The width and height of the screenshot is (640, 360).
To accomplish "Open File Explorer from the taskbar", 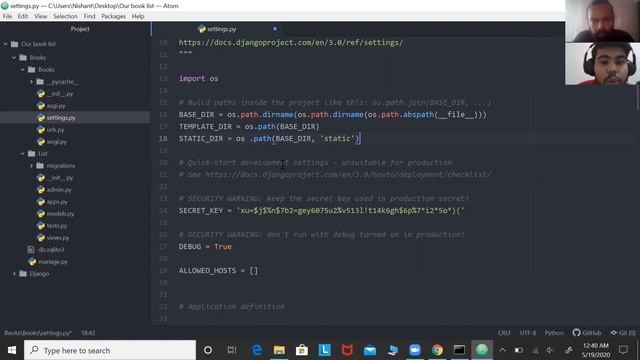I will [x=279, y=350].
